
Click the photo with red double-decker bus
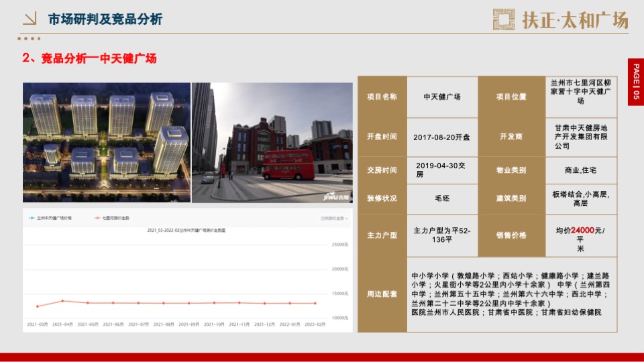[x=272, y=142]
